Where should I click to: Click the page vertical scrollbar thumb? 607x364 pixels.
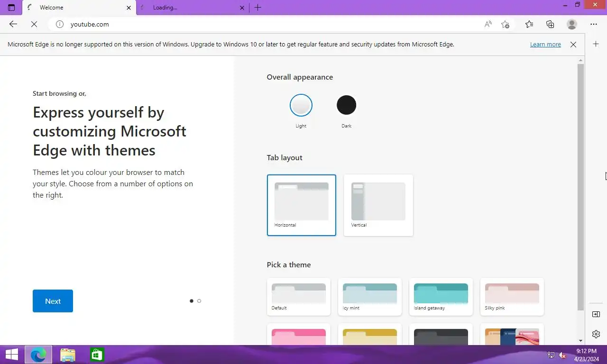tap(580, 187)
